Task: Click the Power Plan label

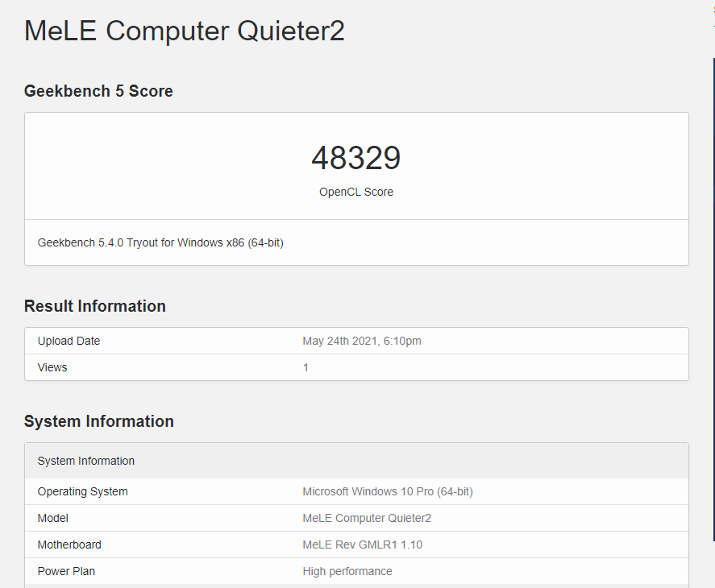Action: click(x=66, y=571)
